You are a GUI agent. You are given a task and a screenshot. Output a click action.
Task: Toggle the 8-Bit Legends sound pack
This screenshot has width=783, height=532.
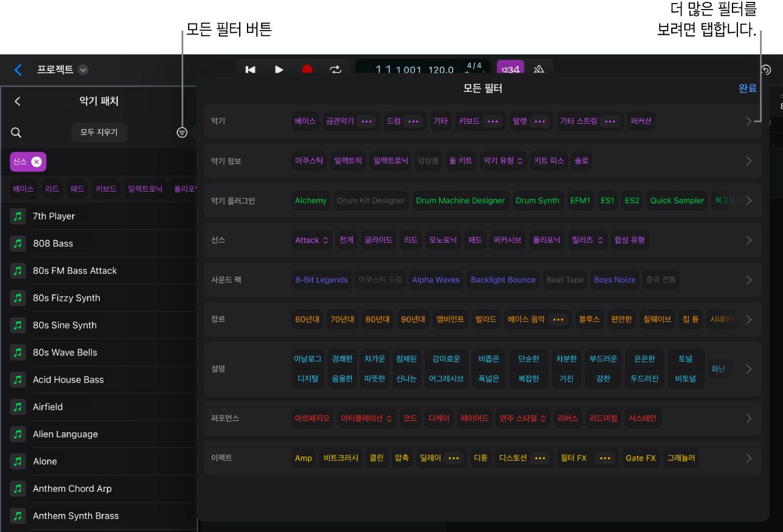click(x=321, y=280)
